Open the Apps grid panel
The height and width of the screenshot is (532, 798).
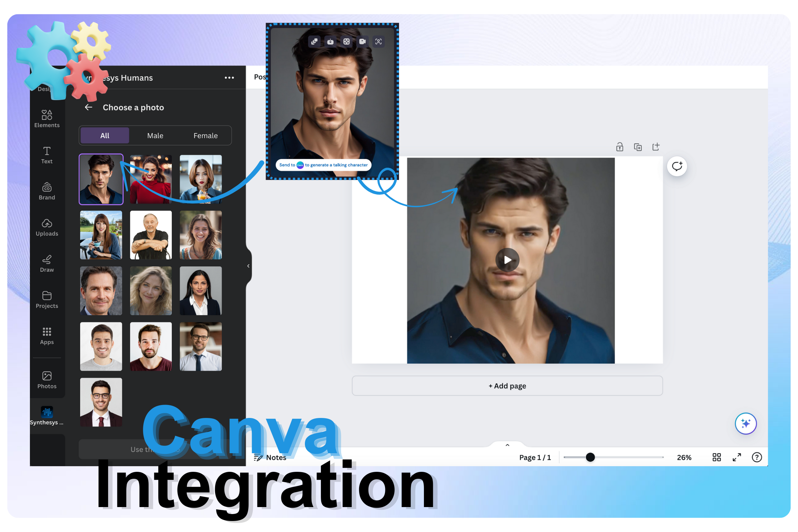(47, 335)
